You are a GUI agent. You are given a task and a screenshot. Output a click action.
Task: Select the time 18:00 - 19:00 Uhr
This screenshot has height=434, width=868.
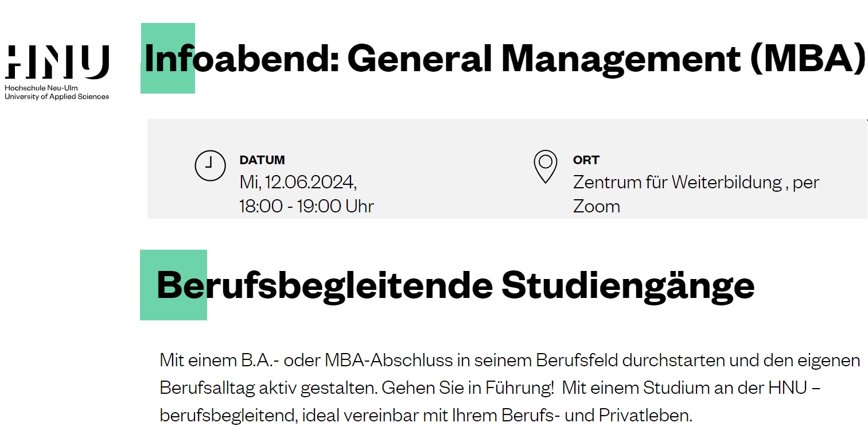pyautogui.click(x=306, y=206)
